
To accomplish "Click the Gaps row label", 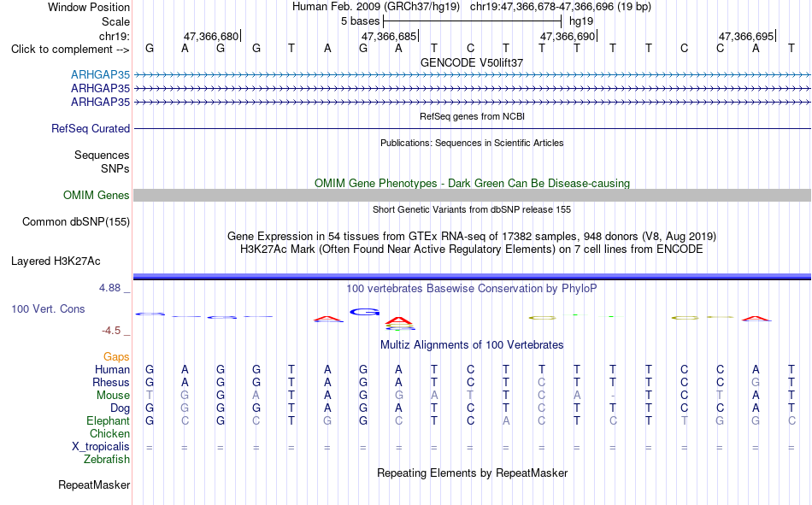I will 116,357.
